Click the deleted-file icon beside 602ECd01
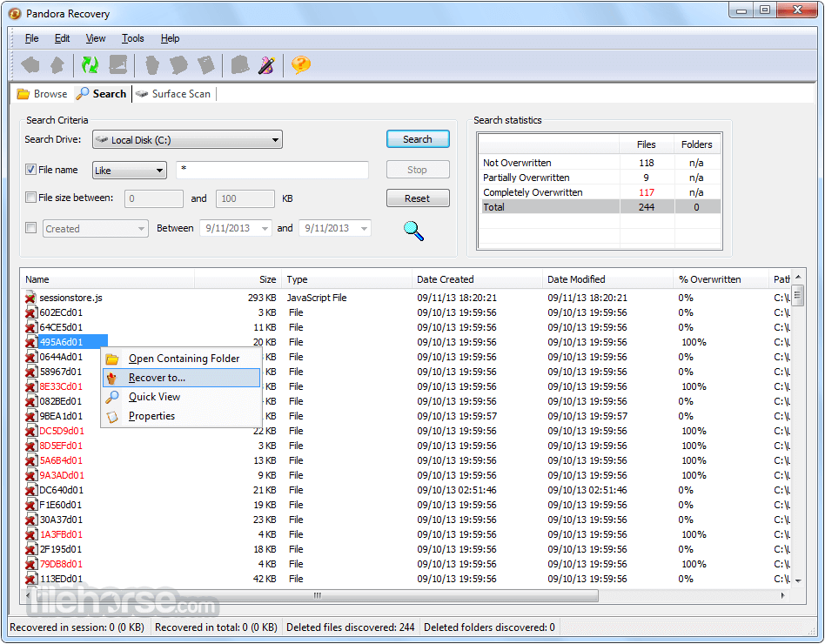The height and width of the screenshot is (644, 825). [x=31, y=312]
